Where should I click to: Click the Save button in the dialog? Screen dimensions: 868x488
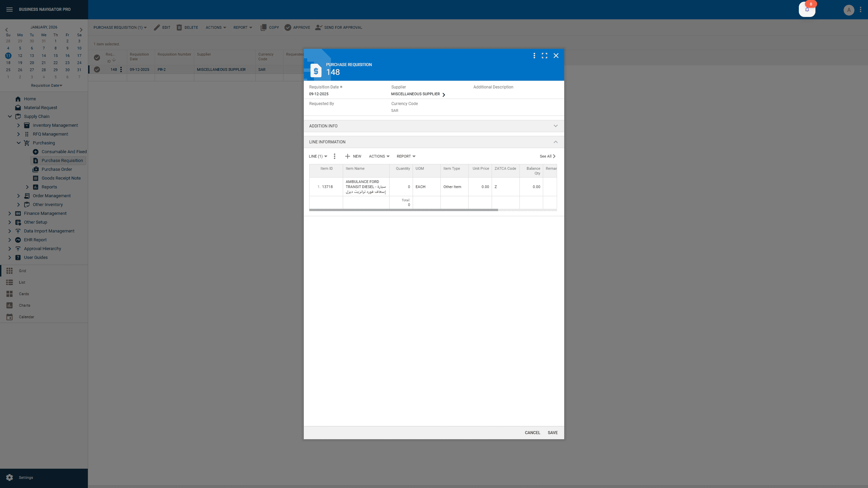pos(552,432)
